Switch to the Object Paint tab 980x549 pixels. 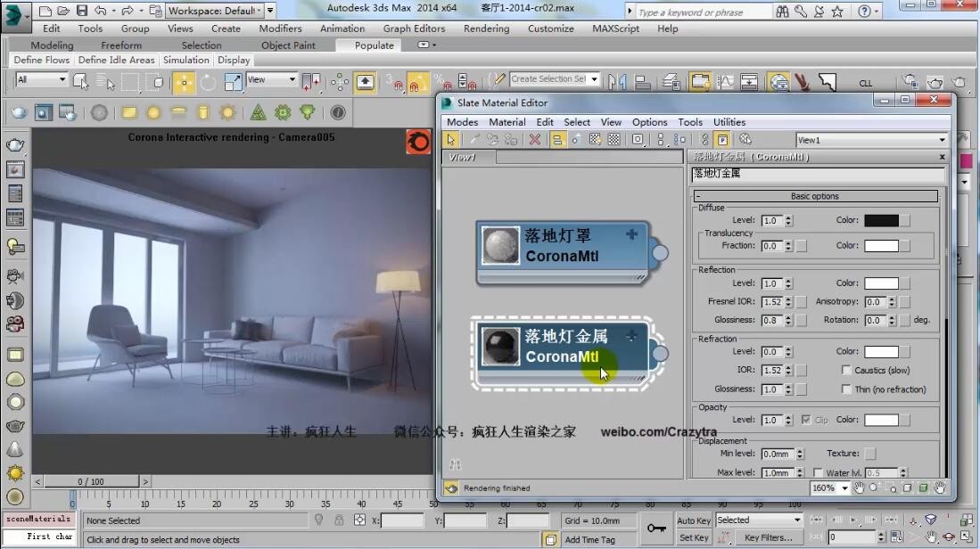(x=288, y=45)
